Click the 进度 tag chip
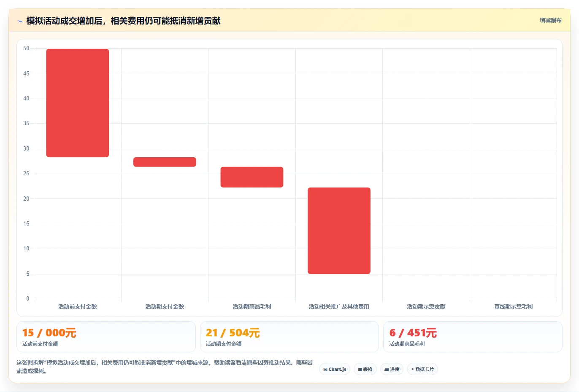This screenshot has height=392, width=579. pyautogui.click(x=392, y=369)
